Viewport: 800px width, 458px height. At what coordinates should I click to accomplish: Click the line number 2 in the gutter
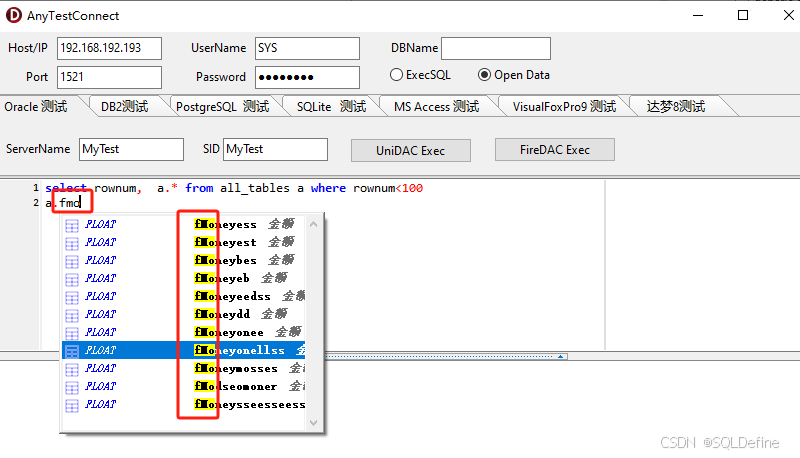pos(36,203)
